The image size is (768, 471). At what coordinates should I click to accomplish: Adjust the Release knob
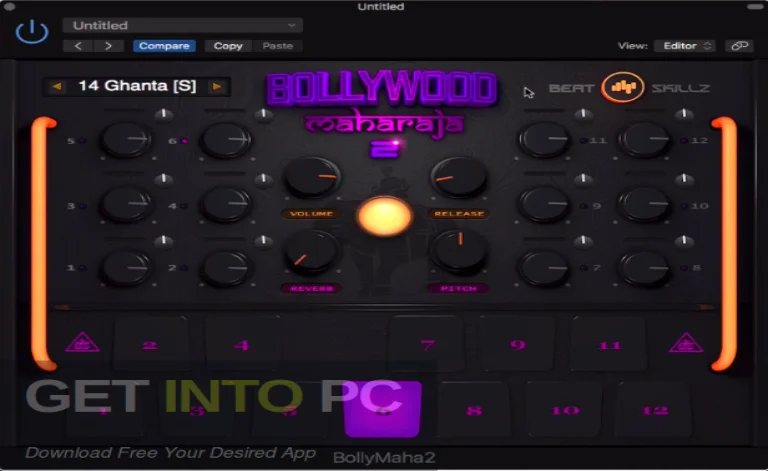(459, 177)
